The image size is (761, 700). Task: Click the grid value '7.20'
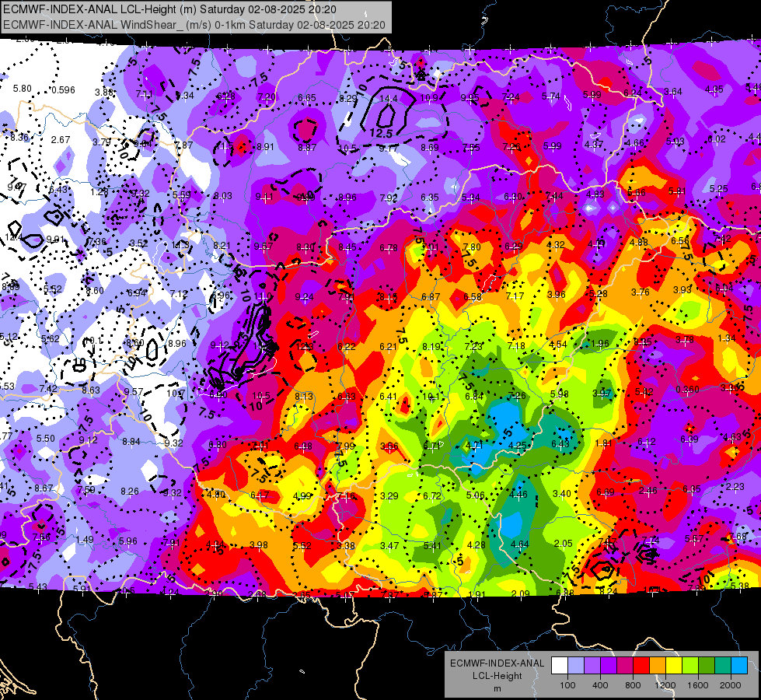click(267, 97)
